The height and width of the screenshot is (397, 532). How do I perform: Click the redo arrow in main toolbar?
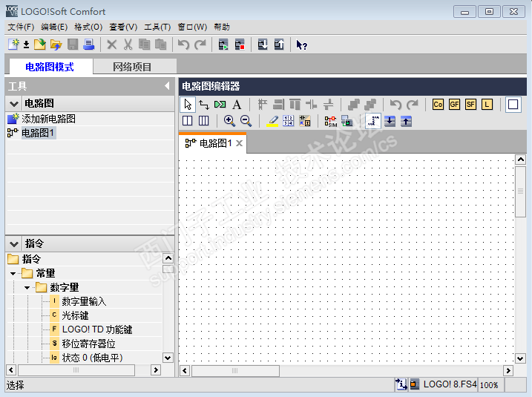pyautogui.click(x=200, y=45)
